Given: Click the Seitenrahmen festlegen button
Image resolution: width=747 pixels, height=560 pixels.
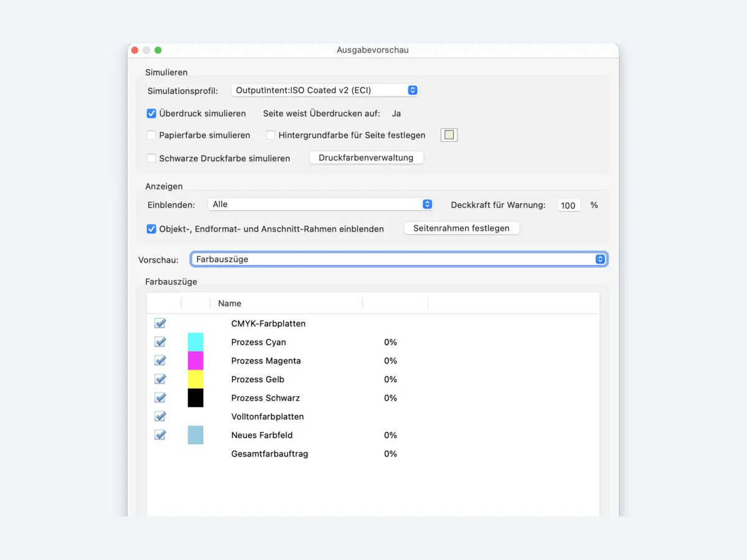Looking at the screenshot, I should click(x=461, y=228).
